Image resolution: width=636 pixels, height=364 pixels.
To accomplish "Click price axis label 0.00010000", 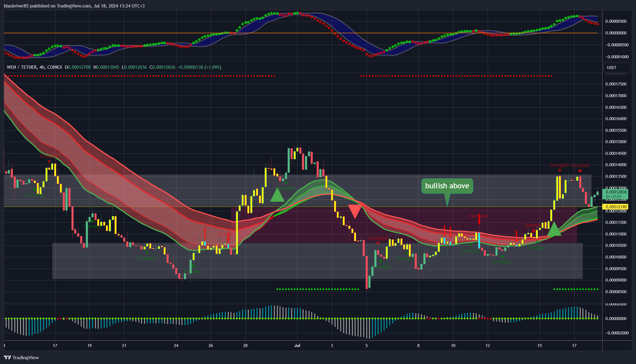I will 616,257.
